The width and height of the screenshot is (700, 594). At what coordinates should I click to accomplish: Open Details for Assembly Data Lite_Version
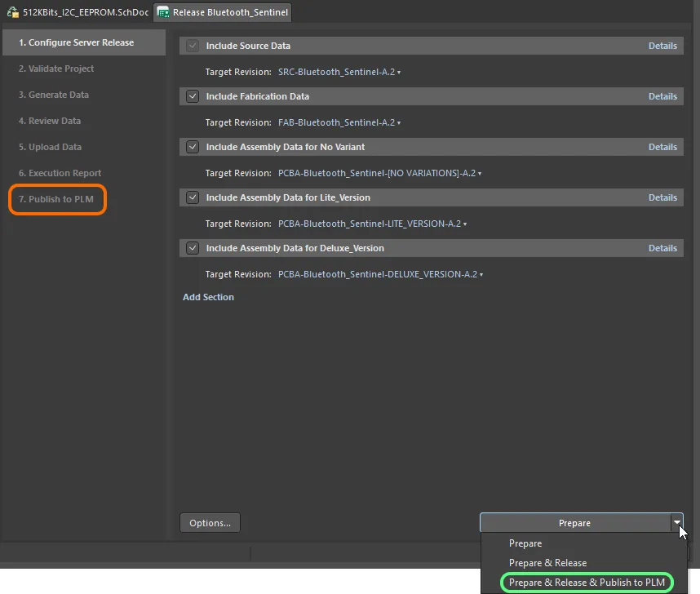[x=662, y=197]
